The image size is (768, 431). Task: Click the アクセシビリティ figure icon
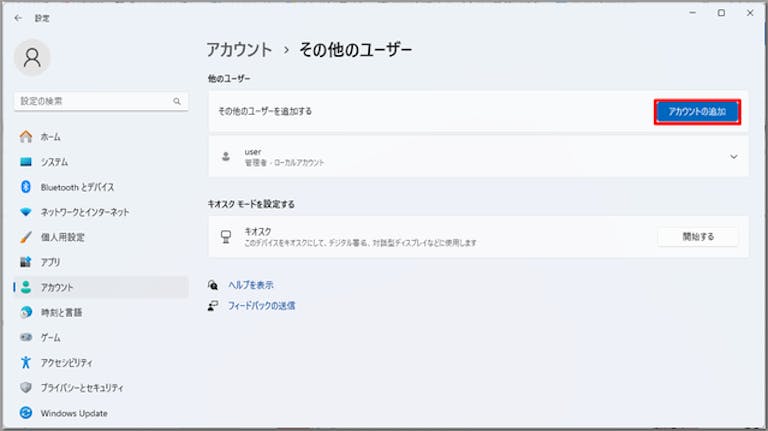[x=26, y=362]
